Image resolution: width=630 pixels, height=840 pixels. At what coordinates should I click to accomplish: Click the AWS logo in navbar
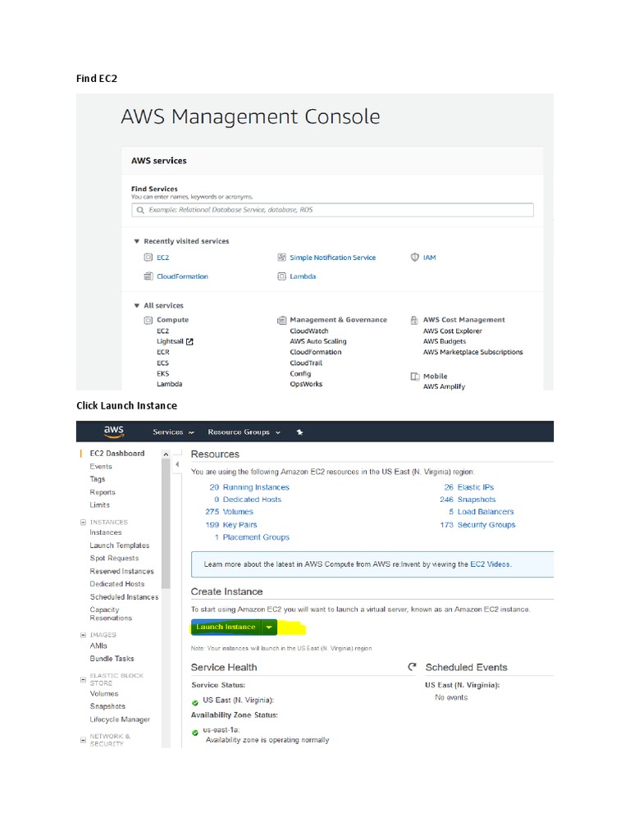point(113,431)
